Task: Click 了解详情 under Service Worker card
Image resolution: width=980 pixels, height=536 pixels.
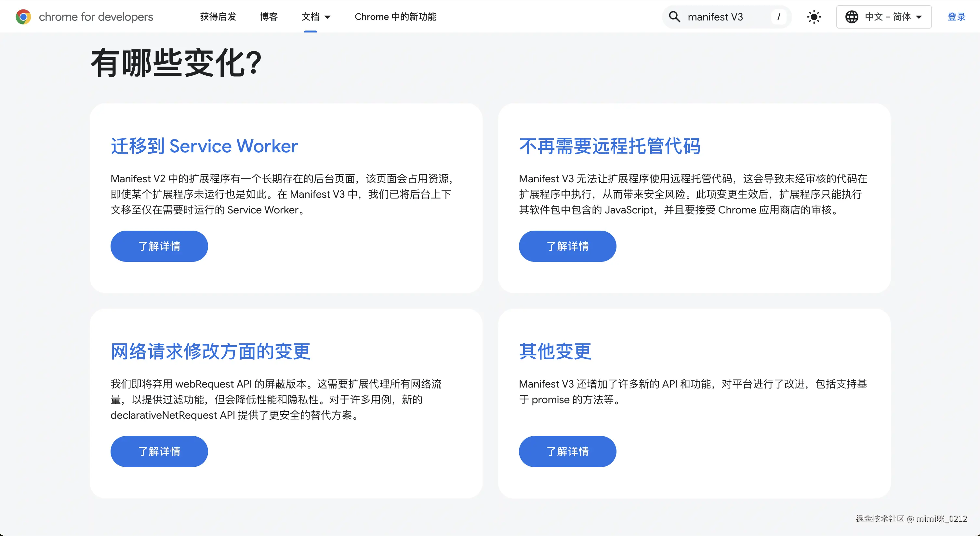Action: point(159,246)
